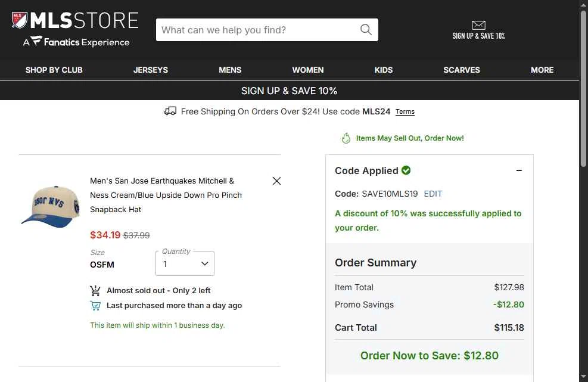Screen dimensions: 588x382
Task: Open the Mens menu
Action: pyautogui.click(x=230, y=70)
